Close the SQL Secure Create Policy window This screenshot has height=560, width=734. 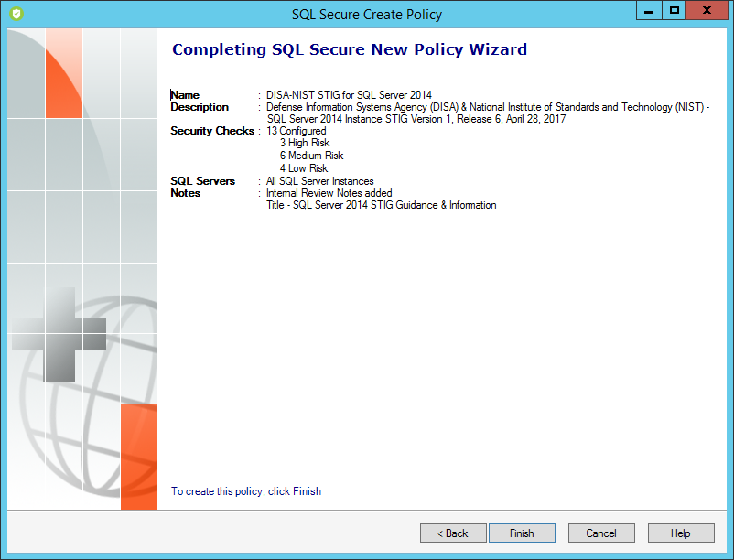coord(707,10)
